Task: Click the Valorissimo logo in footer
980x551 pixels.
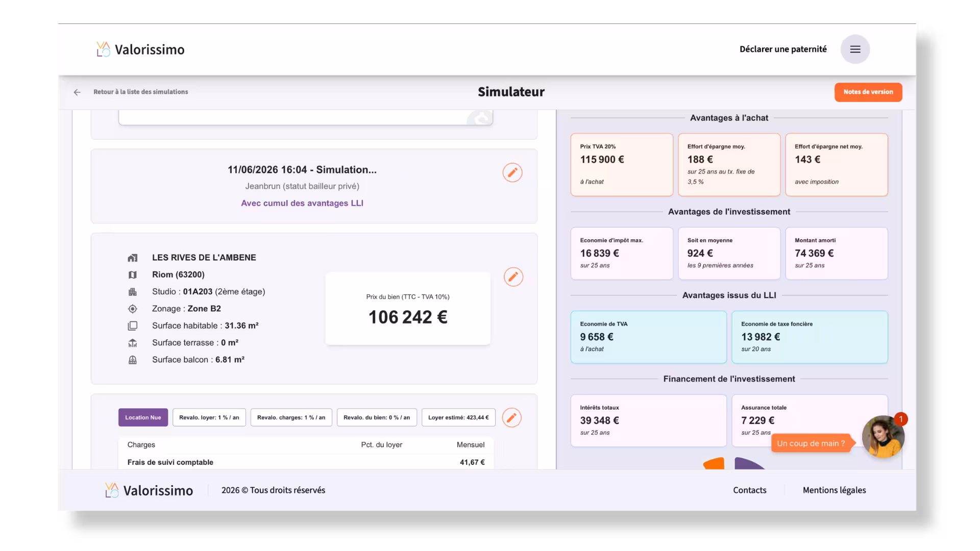Action: point(149,490)
